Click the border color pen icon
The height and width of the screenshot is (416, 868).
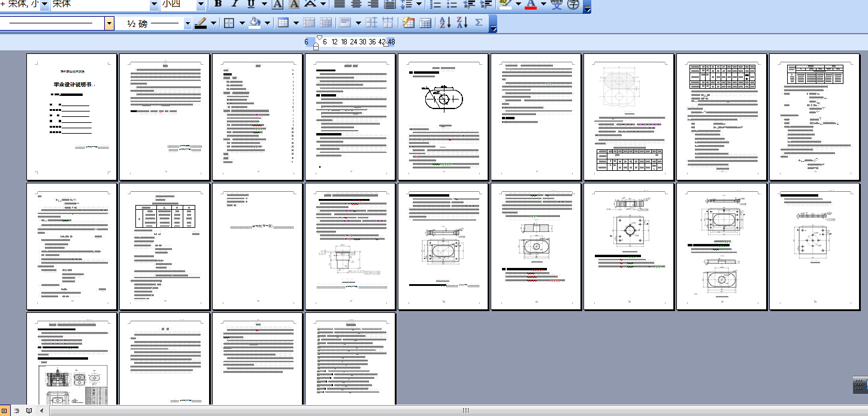201,23
